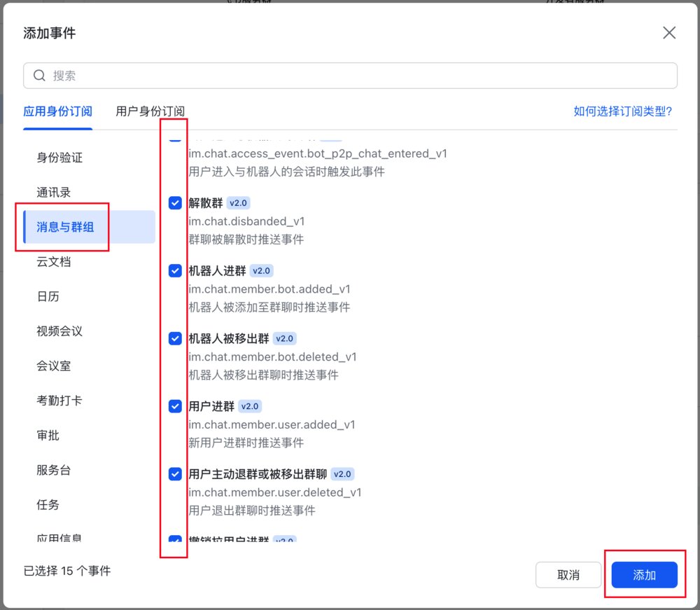Open the 如何选择订阅类型? help link

point(623,111)
